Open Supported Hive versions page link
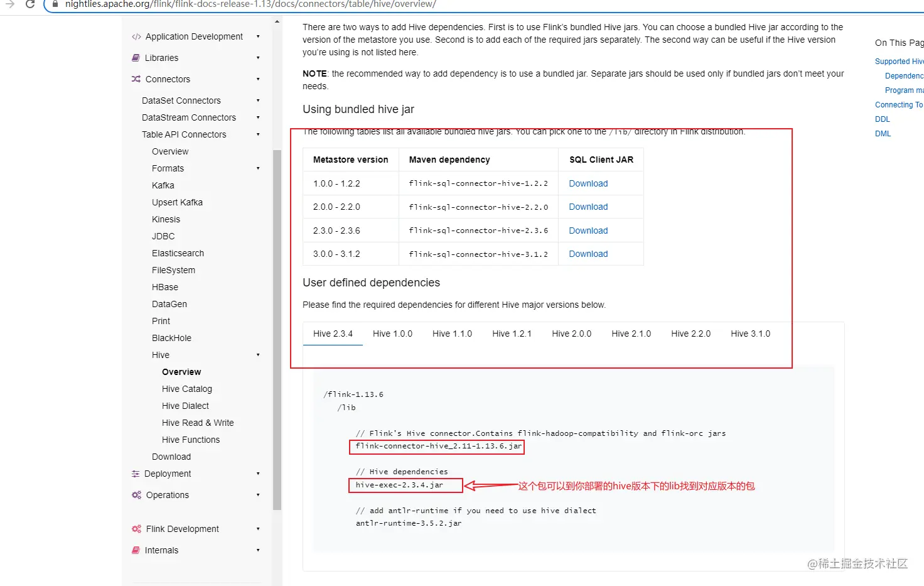 click(x=900, y=62)
